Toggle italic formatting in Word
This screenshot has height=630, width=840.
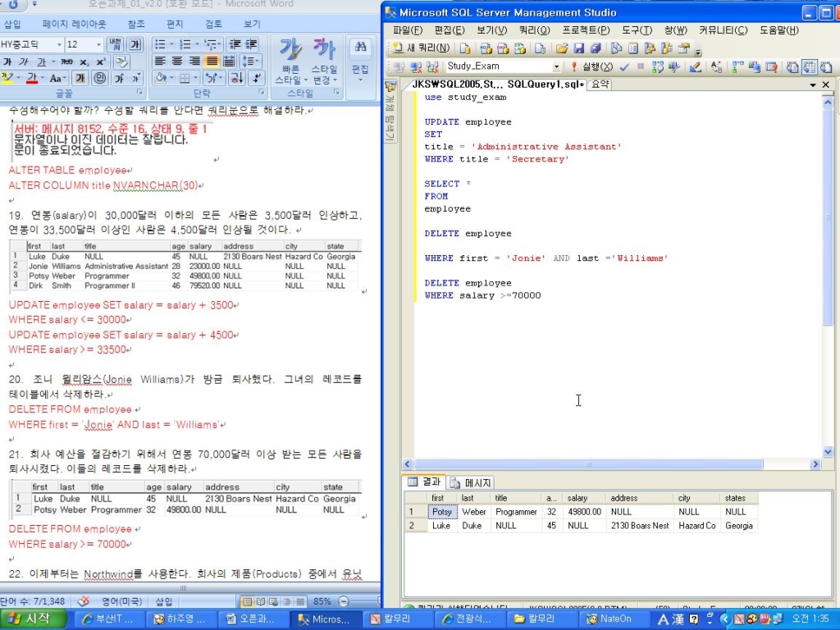[x=24, y=62]
